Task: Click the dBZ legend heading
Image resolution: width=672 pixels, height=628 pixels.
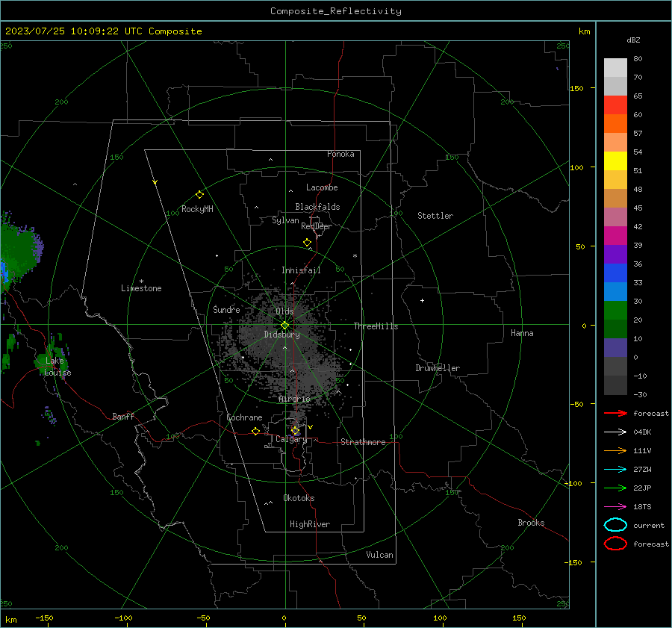Action: point(633,40)
